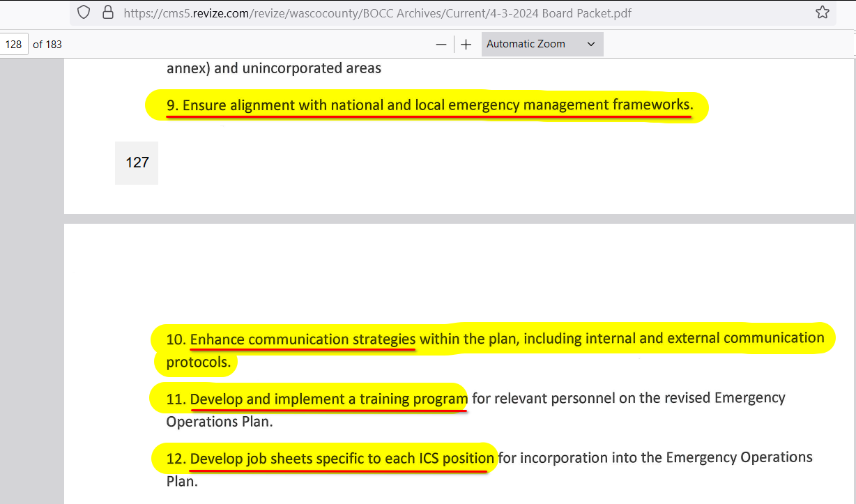Click the page number field showing 128

14,44
